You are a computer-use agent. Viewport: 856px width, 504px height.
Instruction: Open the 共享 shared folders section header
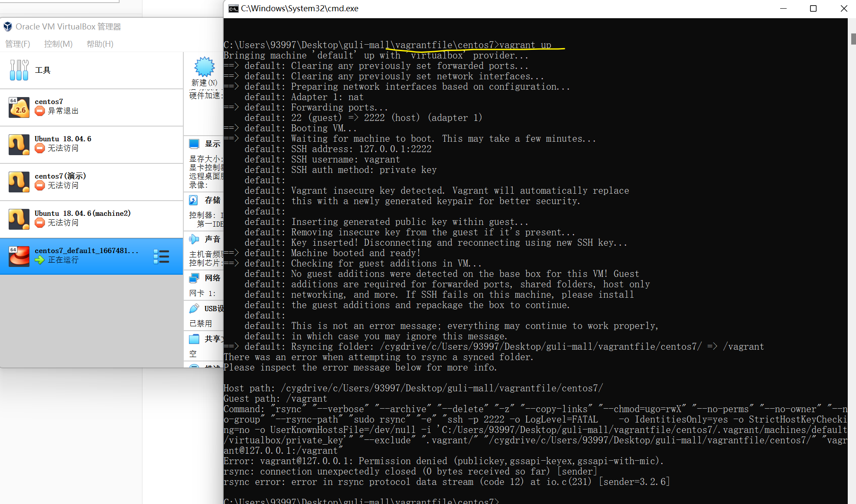click(x=214, y=339)
